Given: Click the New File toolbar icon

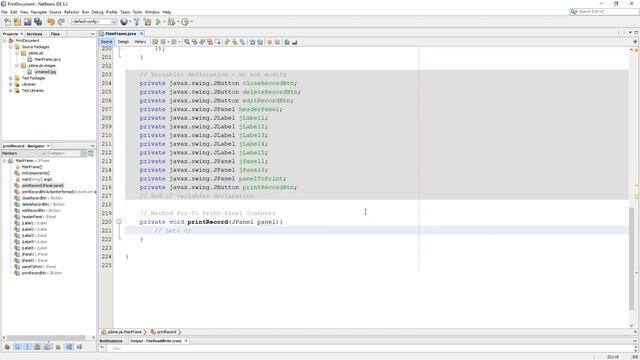Looking at the screenshot, I should click(7, 22).
